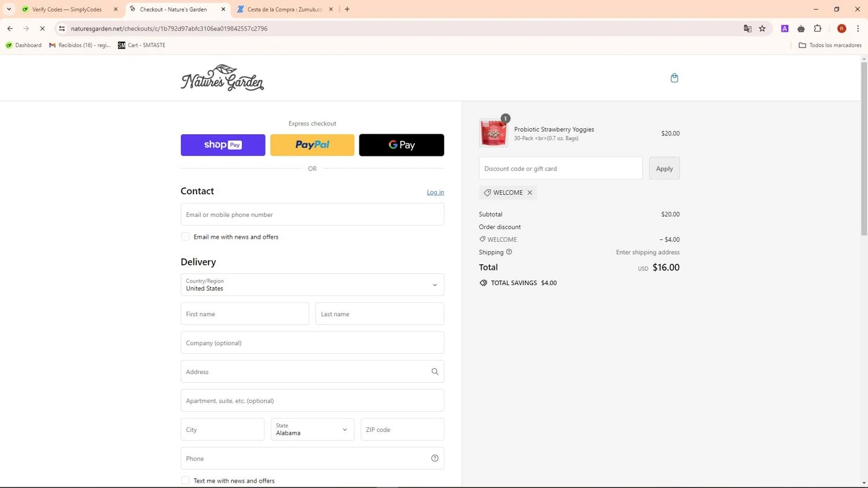
Task: Open the browser extensions puzzle icon
Action: [818, 28]
